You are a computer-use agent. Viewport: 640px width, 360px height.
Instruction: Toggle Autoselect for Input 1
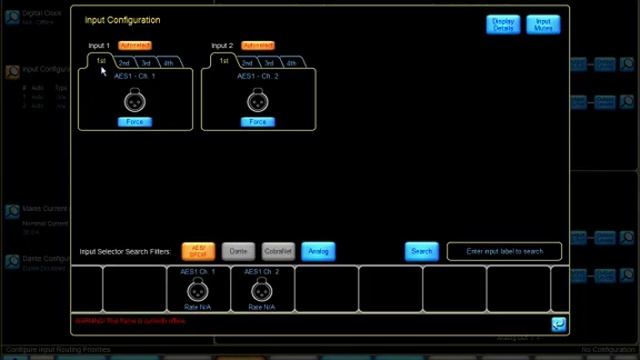(x=135, y=45)
